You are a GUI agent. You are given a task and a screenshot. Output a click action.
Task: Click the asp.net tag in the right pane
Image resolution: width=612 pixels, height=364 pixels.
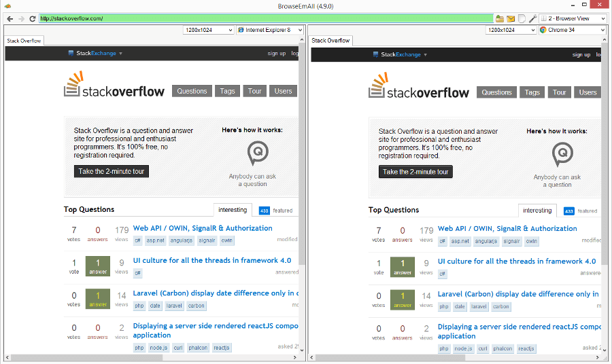[460, 241]
